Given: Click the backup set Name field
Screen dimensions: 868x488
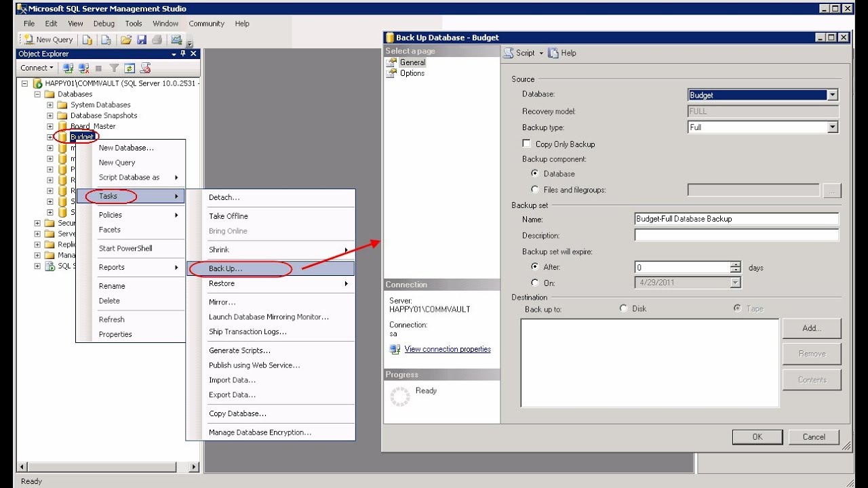Looking at the screenshot, I should (736, 219).
